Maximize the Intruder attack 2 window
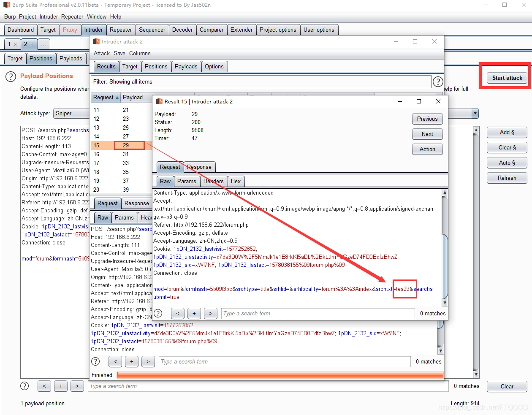 point(415,41)
